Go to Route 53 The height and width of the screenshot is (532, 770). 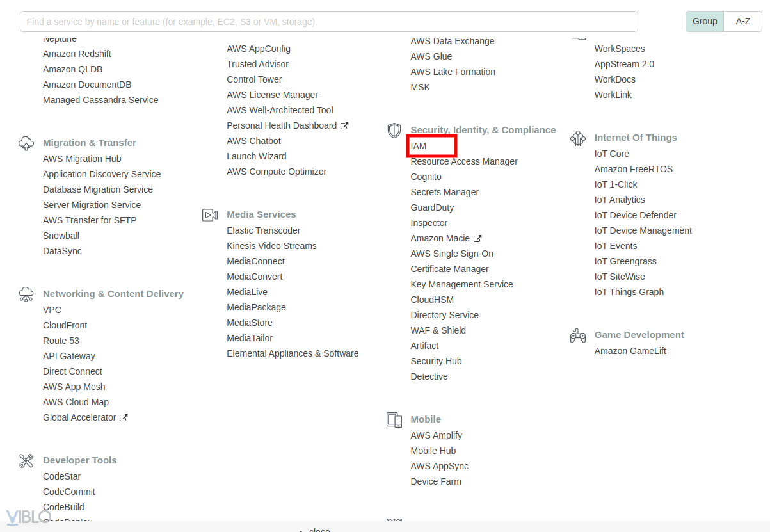point(61,341)
